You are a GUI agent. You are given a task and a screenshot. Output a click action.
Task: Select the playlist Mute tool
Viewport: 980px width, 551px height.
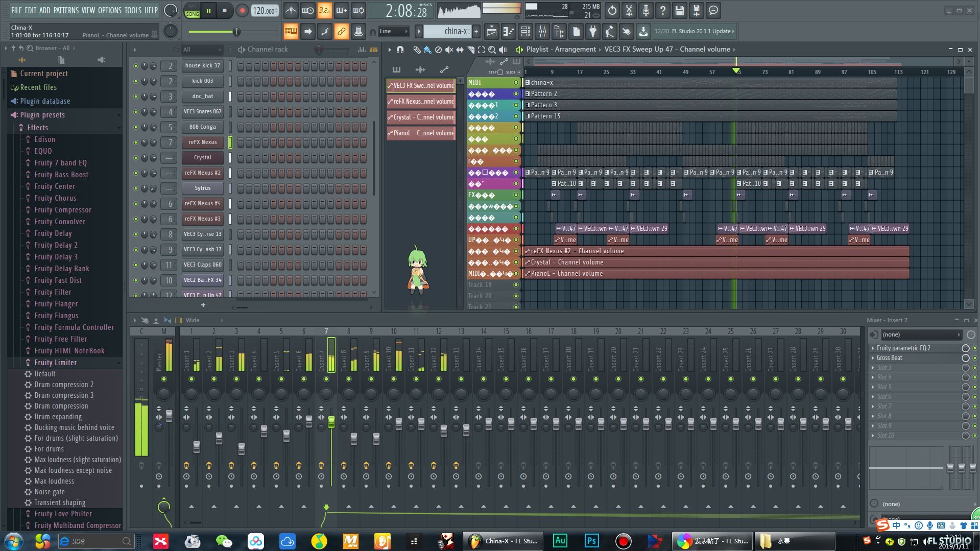click(449, 50)
